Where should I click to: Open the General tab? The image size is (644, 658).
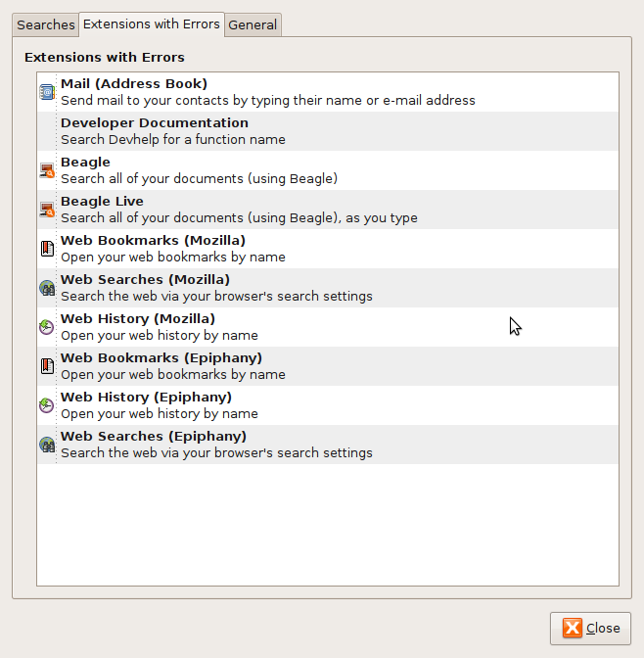tap(253, 24)
